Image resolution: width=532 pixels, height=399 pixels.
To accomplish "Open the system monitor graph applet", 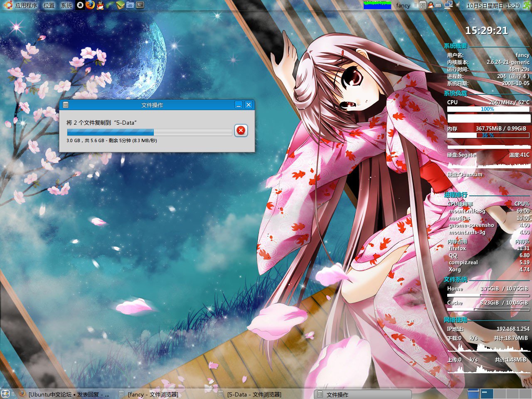I will click(377, 5).
